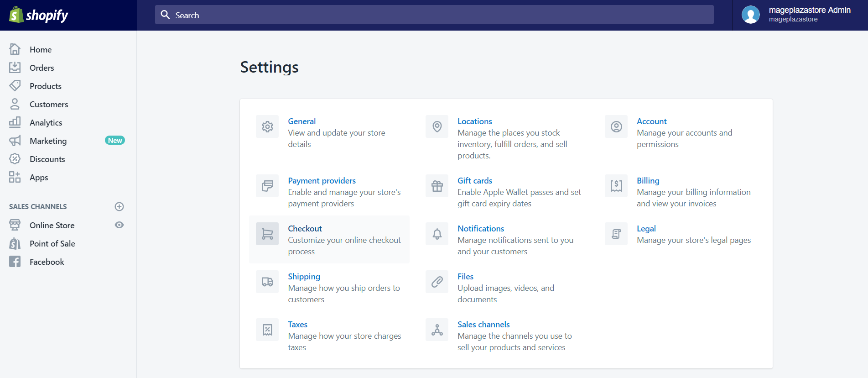The height and width of the screenshot is (378, 868).
Task: Click the General gear icon
Action: pos(267,126)
